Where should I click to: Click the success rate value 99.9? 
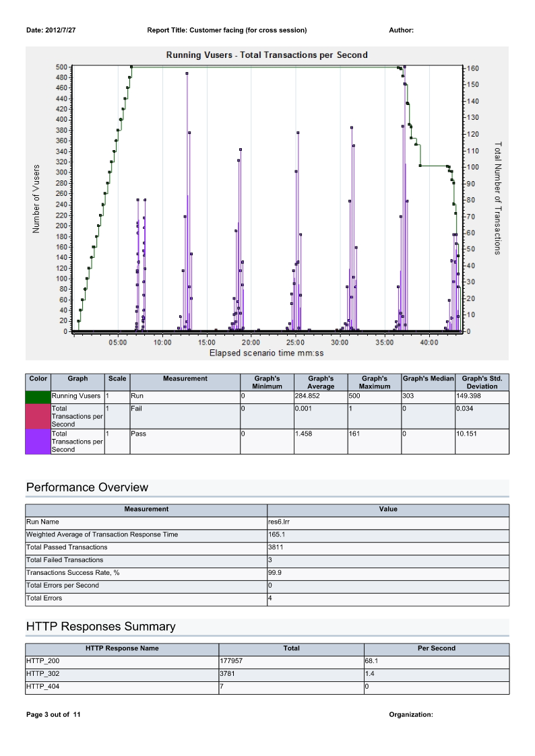point(275,572)
